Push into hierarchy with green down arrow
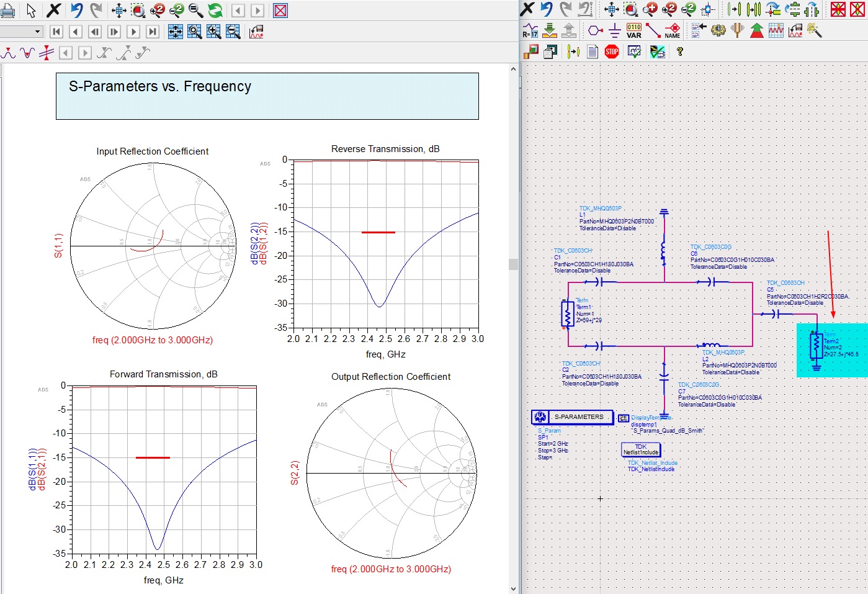 click(550, 30)
